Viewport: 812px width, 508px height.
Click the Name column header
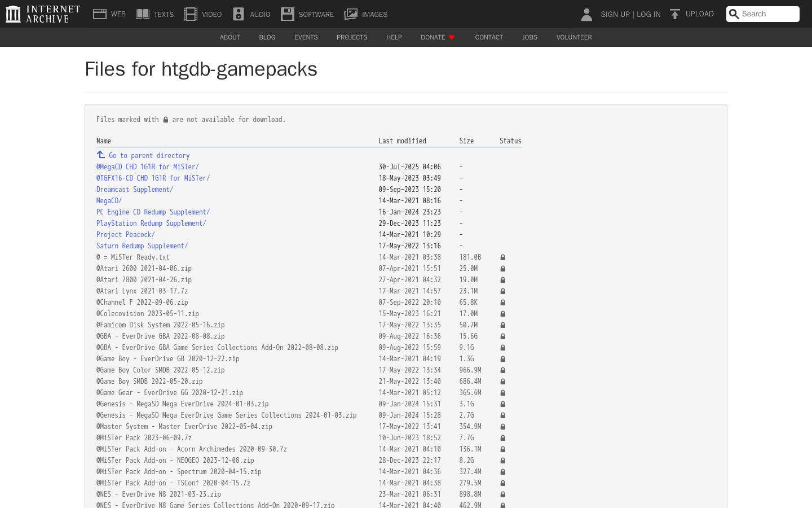point(104,141)
